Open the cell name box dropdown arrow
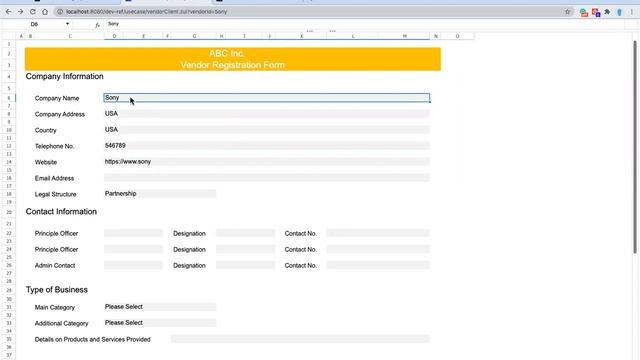This screenshot has width=640, height=360. 67,24
